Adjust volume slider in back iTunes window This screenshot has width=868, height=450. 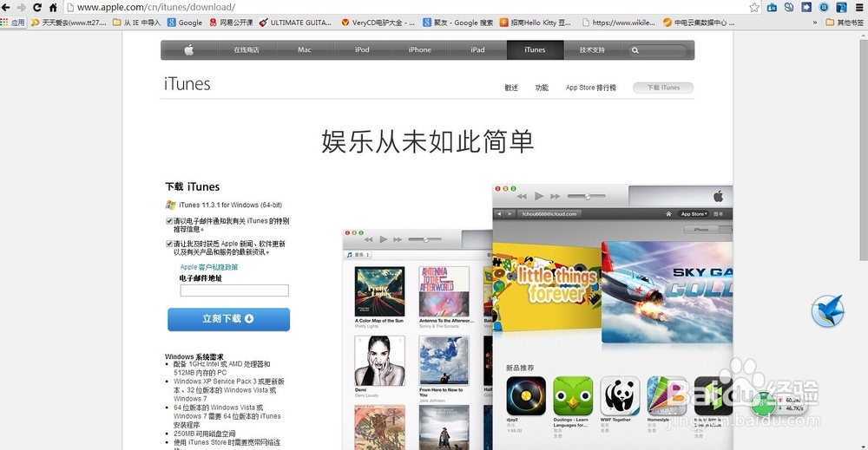(x=425, y=239)
